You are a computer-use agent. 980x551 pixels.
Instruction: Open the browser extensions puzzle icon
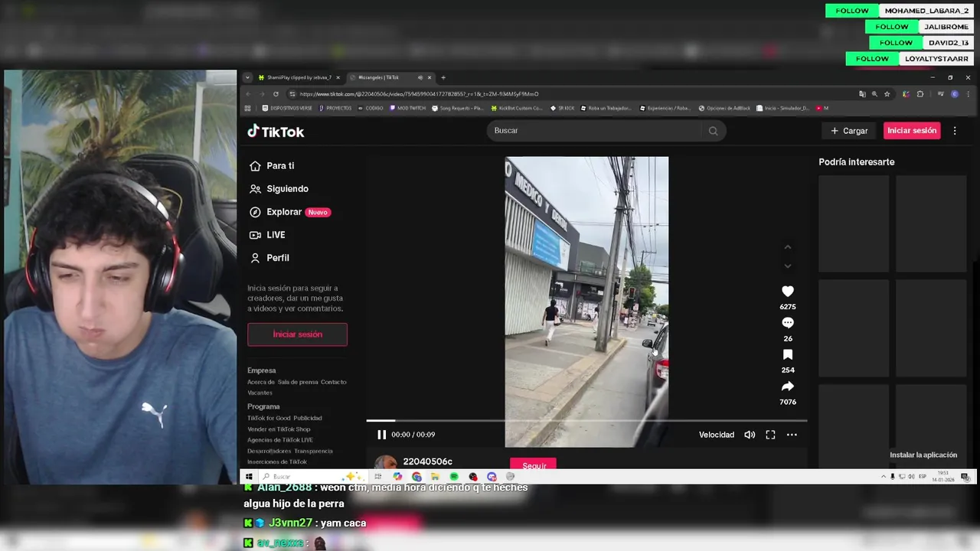(x=920, y=94)
